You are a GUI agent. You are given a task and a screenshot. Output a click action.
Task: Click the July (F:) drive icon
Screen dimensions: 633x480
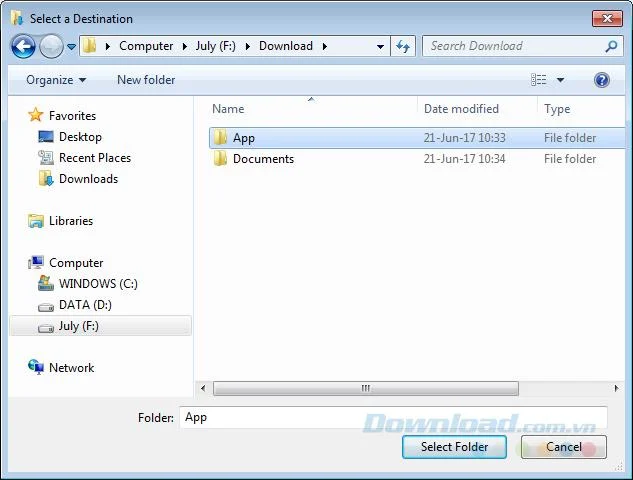pos(46,328)
